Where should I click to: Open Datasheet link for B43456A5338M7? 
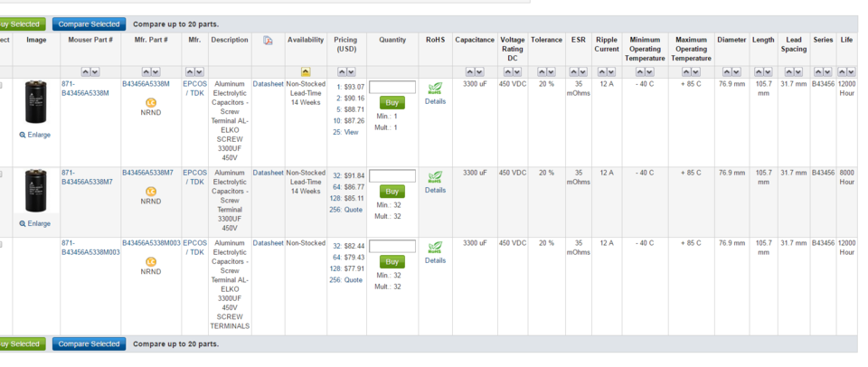click(x=268, y=173)
